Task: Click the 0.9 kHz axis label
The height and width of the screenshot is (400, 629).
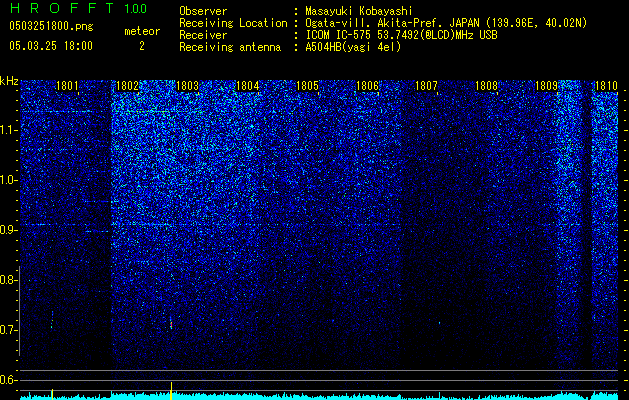Action: pyautogui.click(x=8, y=230)
